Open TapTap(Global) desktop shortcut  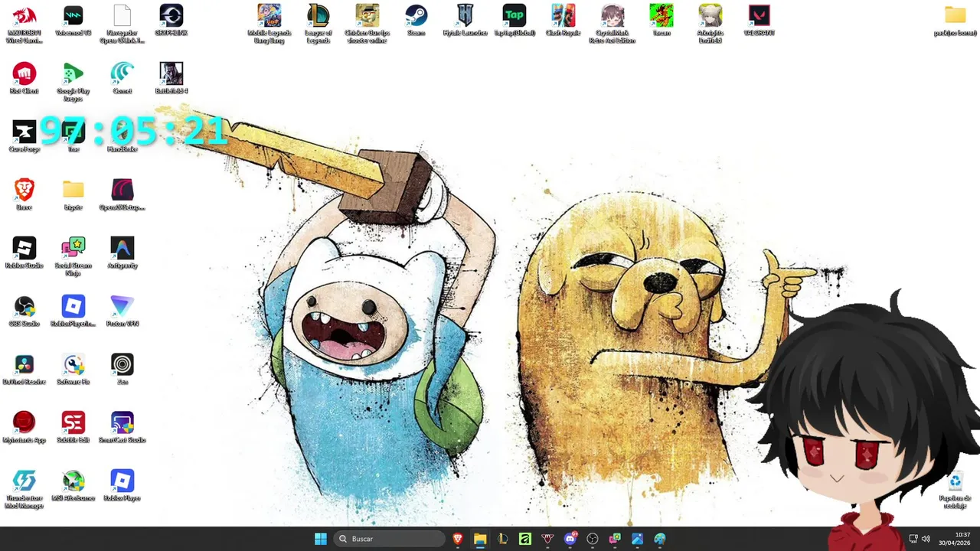[x=514, y=21]
